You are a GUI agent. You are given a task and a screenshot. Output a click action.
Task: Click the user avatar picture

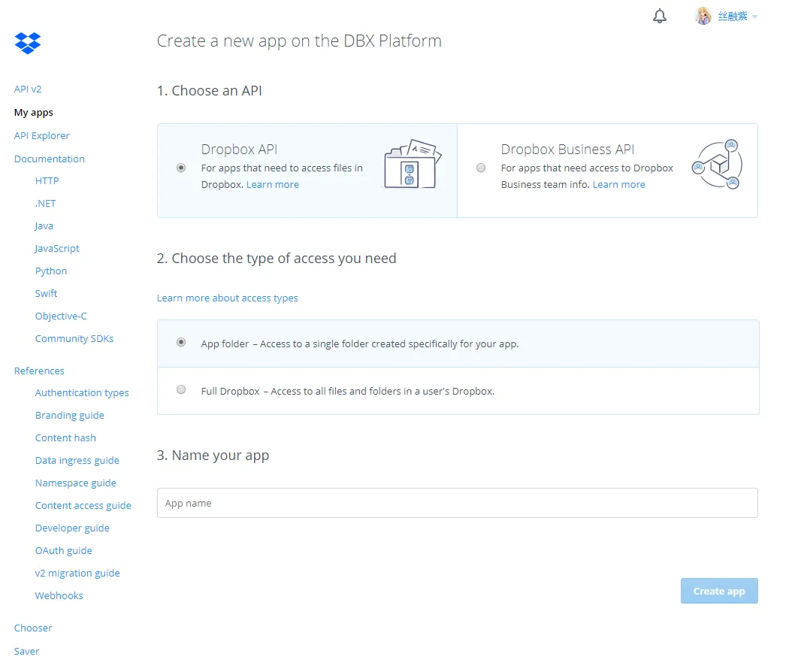tap(703, 16)
